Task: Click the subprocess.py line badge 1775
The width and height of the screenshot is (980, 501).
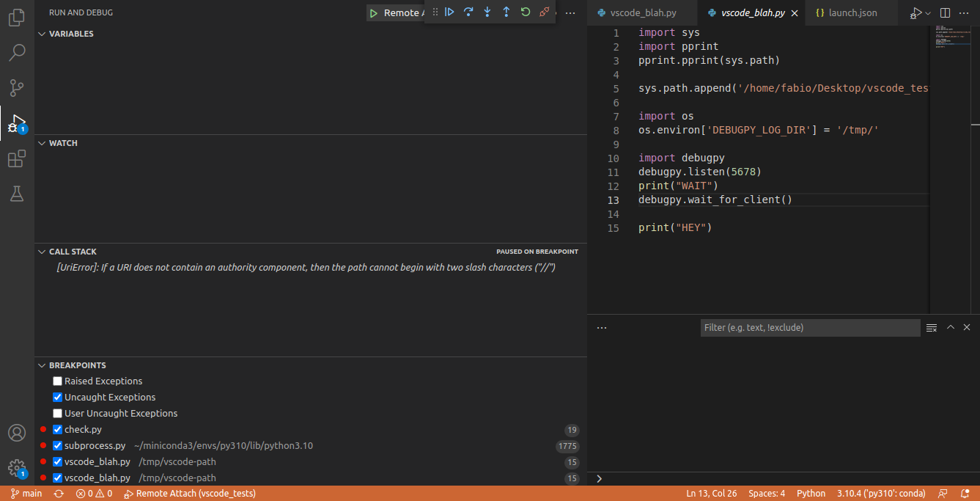Action: coord(568,447)
